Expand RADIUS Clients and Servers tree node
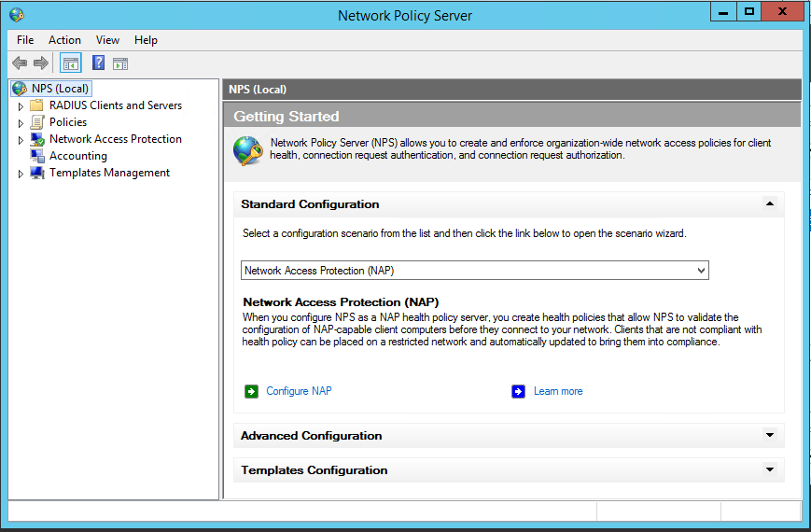 [21, 106]
